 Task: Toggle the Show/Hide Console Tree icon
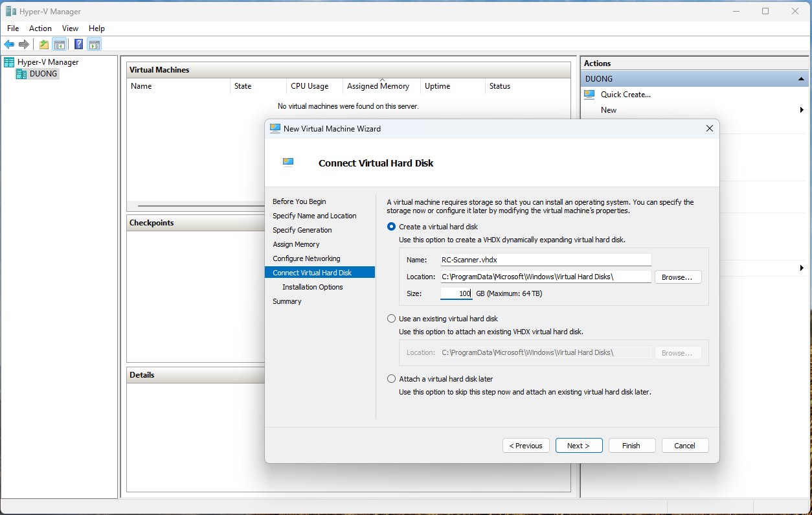tap(59, 44)
